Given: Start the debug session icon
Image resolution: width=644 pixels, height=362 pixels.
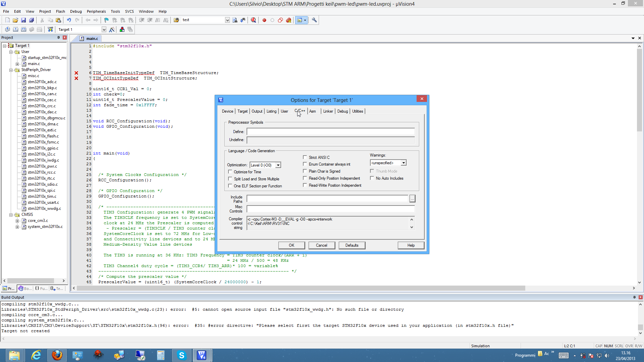Looking at the screenshot, I should pyautogui.click(x=253, y=20).
